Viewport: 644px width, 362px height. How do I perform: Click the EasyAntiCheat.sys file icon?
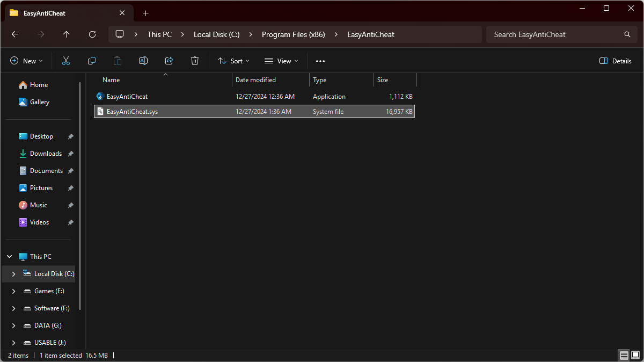click(x=100, y=112)
